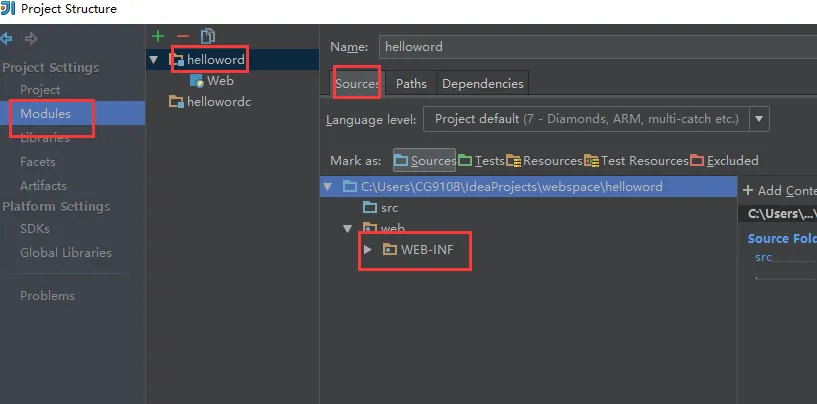Copy the selected module
The width and height of the screenshot is (817, 404).
pyautogui.click(x=208, y=36)
